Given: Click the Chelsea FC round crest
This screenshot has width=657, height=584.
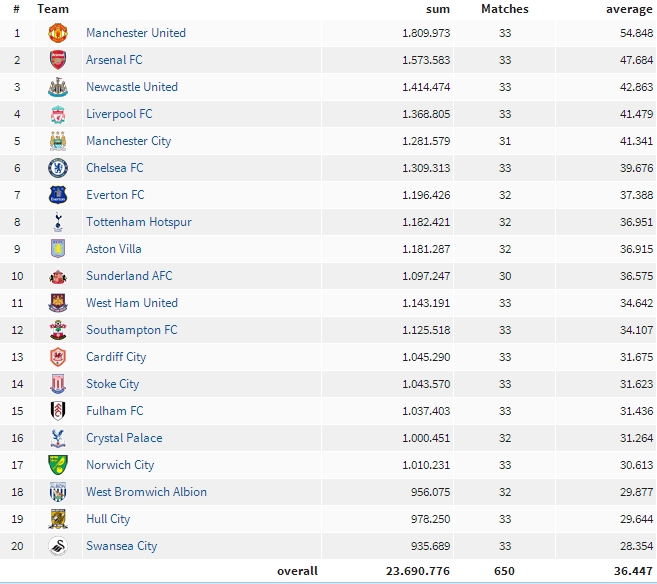Looking at the screenshot, I should 58,168.
